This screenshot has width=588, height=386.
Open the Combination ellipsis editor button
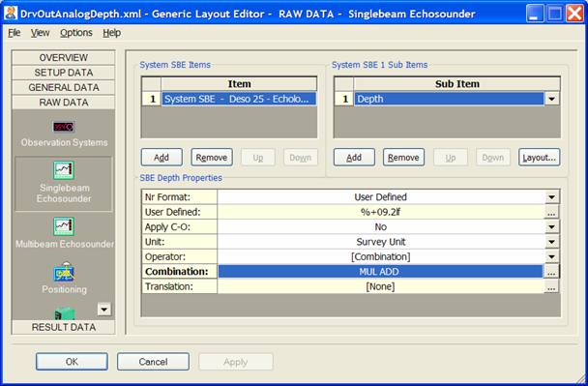[x=551, y=272]
